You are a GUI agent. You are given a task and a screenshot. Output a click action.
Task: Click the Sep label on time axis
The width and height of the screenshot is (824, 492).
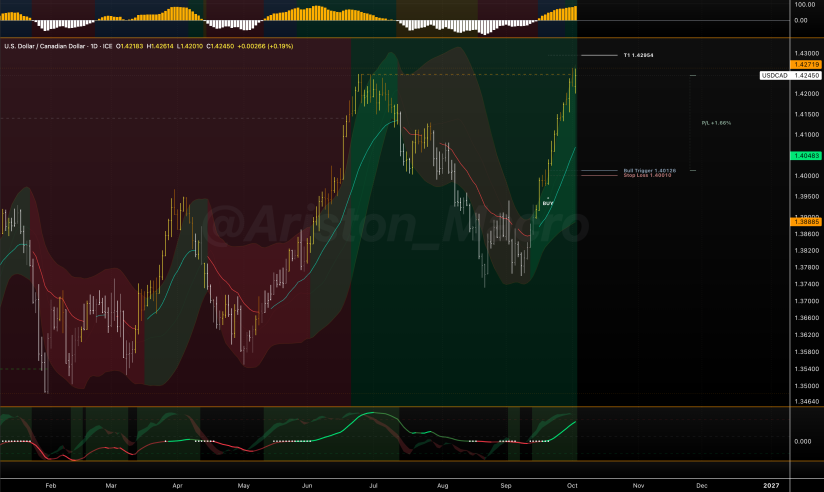(x=506, y=486)
